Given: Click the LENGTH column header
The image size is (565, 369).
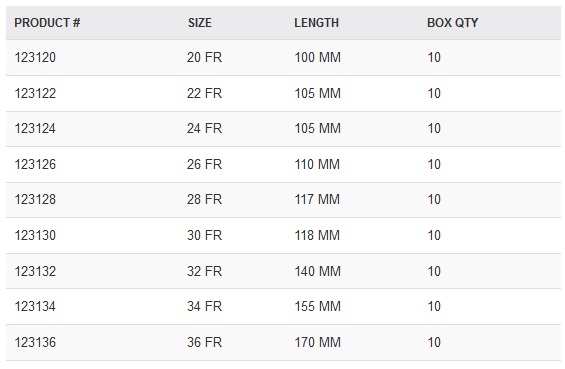Looking at the screenshot, I should 316,23.
